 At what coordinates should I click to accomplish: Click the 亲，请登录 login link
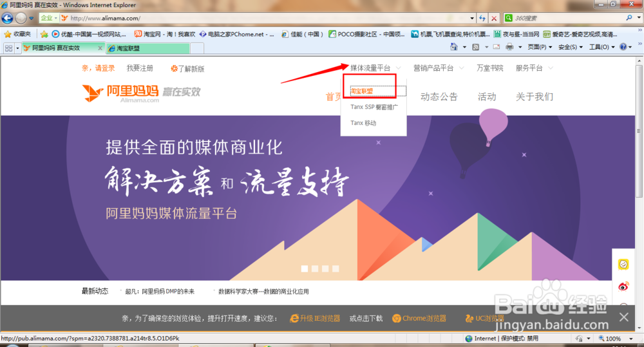tap(98, 68)
